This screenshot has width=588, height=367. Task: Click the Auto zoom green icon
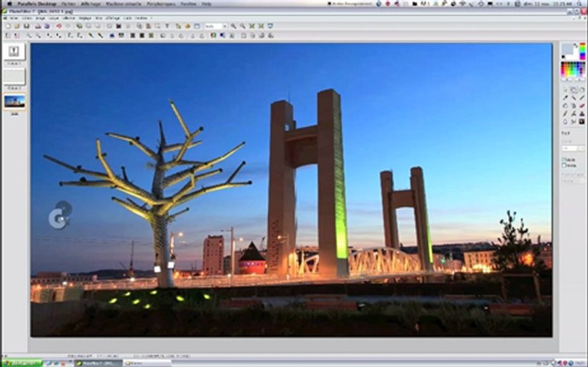[x=261, y=27]
